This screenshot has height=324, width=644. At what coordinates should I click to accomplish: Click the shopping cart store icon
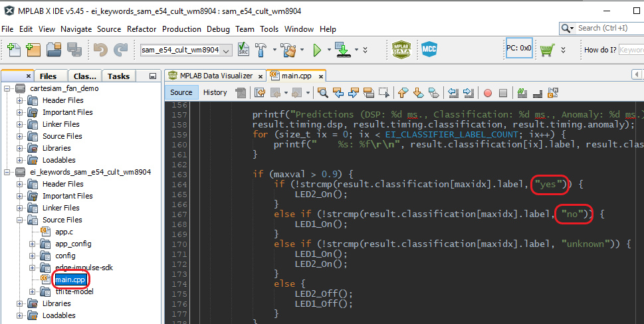(x=547, y=50)
